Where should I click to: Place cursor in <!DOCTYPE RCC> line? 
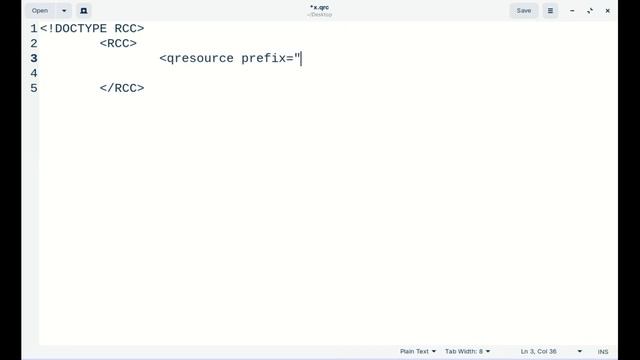pyautogui.click(x=92, y=29)
